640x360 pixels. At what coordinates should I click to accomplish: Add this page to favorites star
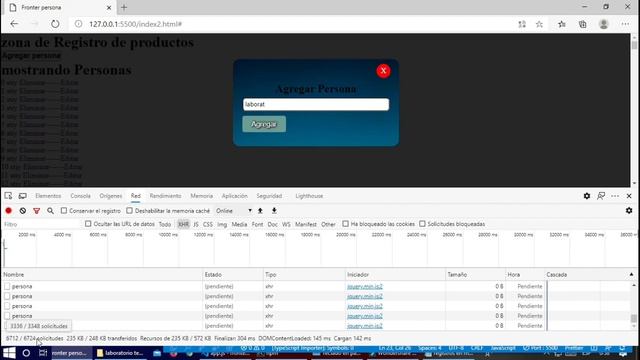[539, 24]
